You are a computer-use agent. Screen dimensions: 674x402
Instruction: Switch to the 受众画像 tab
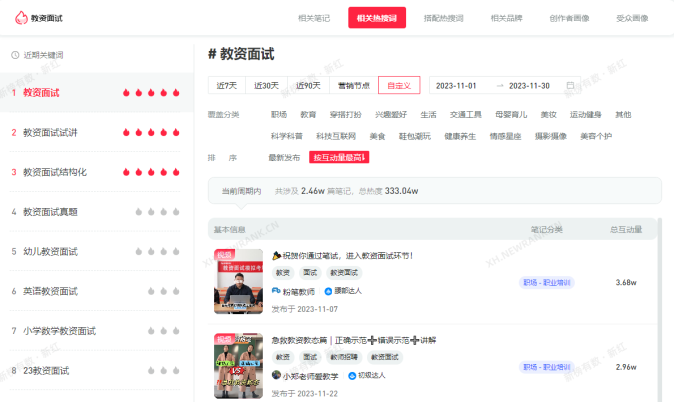(632, 18)
